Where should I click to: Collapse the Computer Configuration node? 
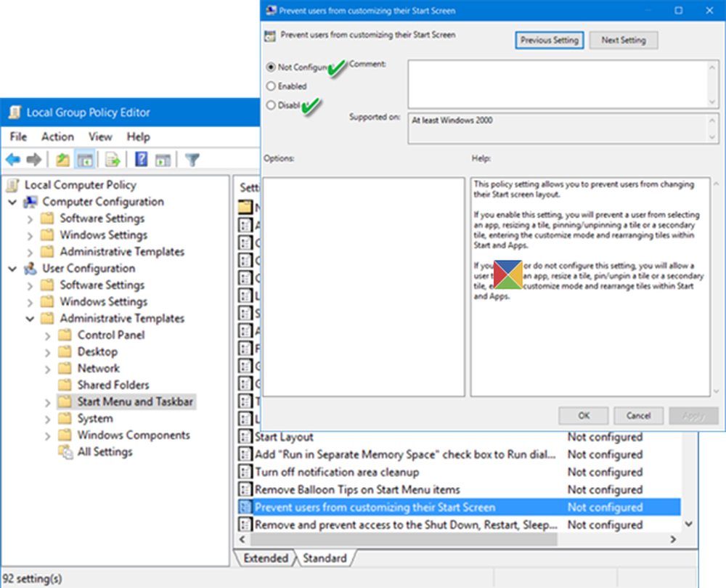(13, 203)
